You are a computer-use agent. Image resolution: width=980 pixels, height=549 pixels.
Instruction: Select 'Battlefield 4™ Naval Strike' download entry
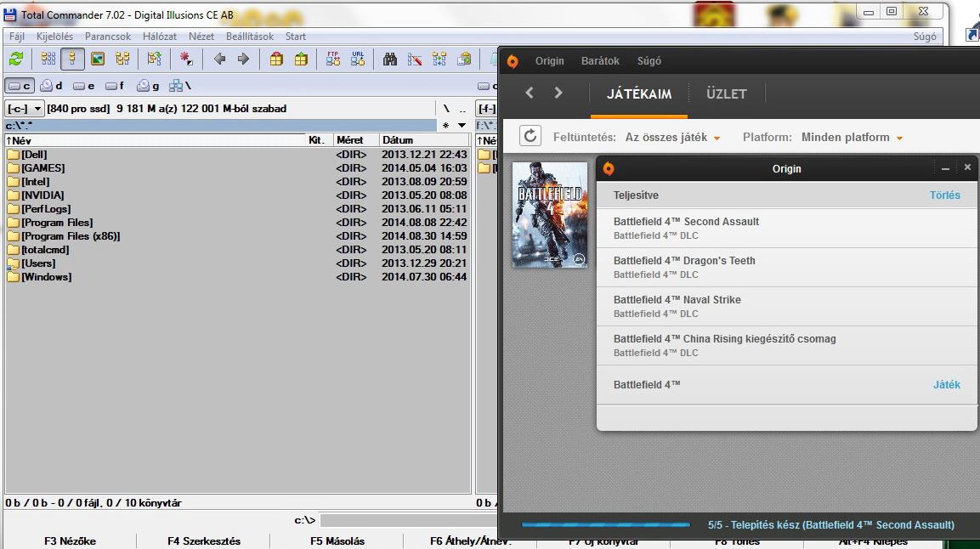pyautogui.click(x=787, y=306)
